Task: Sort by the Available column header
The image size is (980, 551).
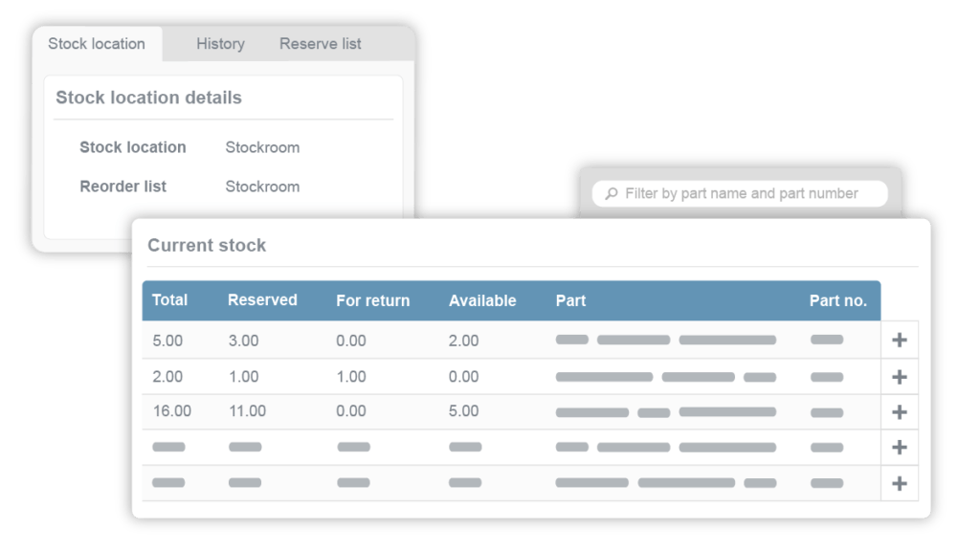Action: [x=482, y=300]
